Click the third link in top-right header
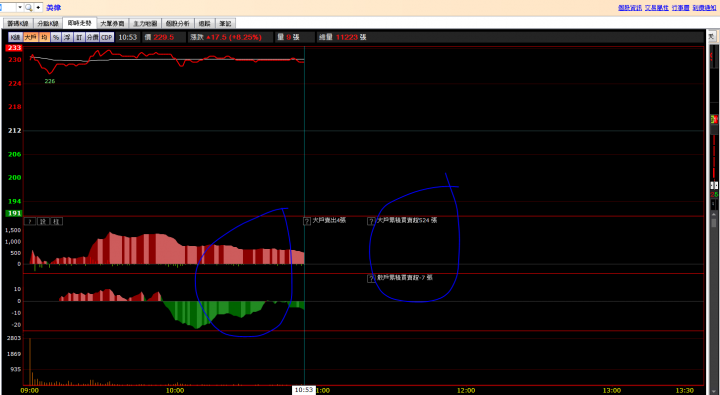This screenshot has height=395, width=720. point(681,8)
